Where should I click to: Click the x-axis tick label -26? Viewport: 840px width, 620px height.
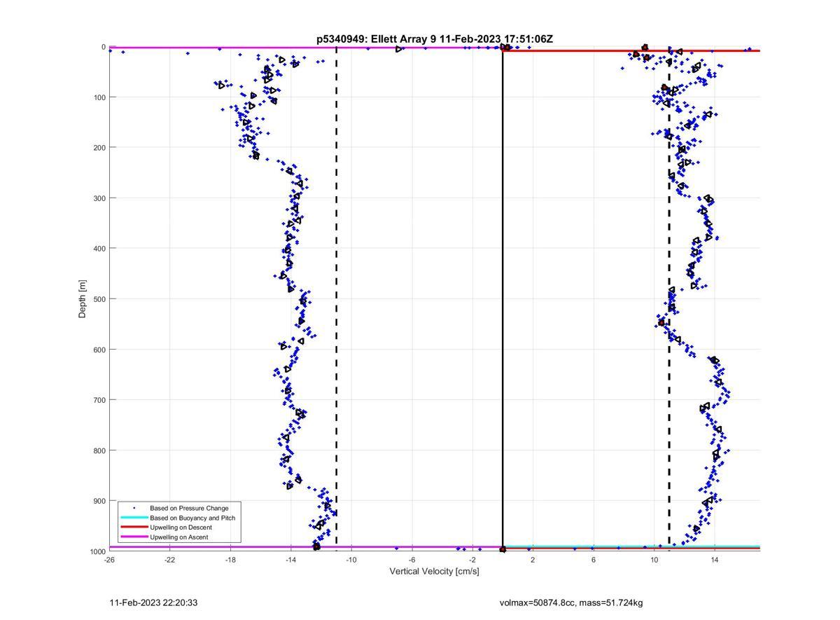(x=109, y=560)
